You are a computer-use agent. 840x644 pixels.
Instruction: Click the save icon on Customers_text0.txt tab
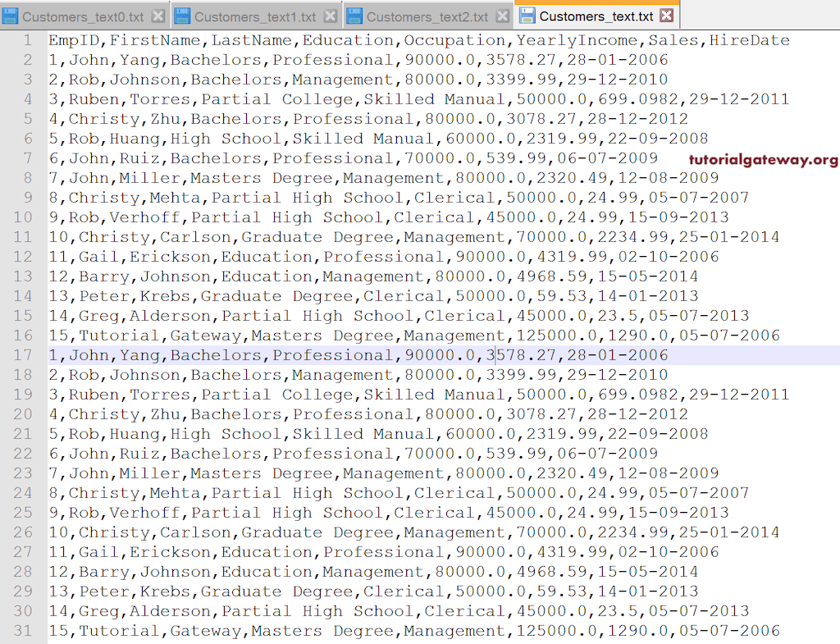[10, 16]
